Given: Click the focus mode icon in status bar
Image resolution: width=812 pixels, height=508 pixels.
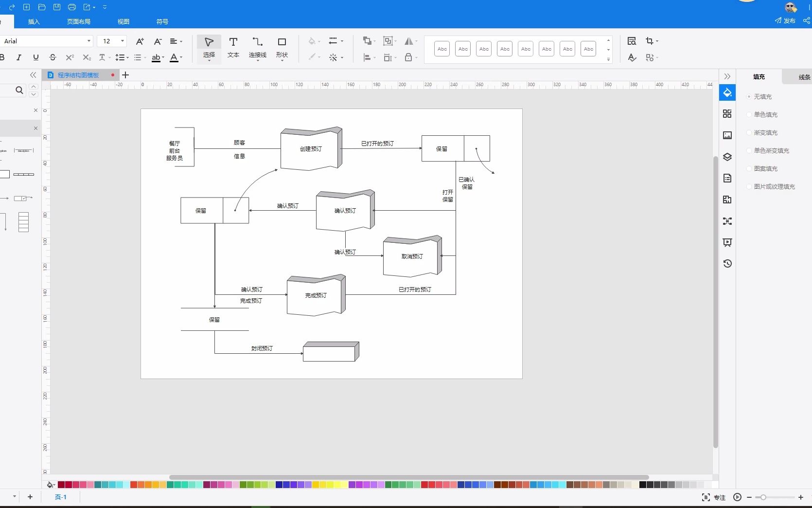Looking at the screenshot, I should click(x=706, y=497).
